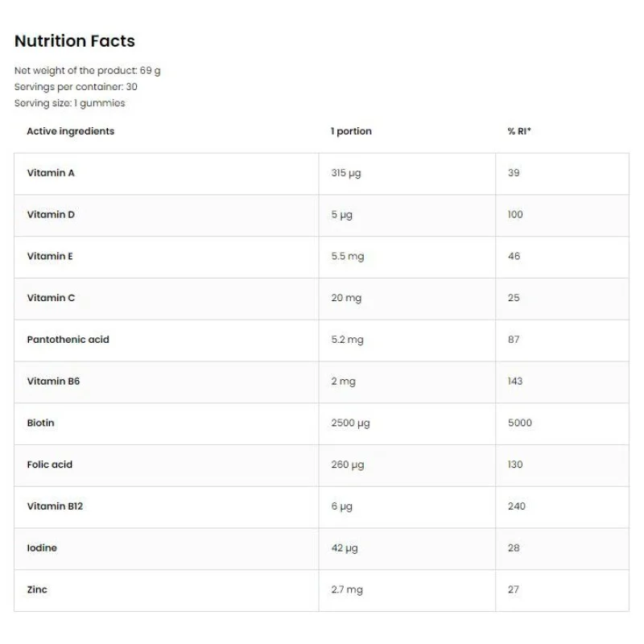Select the Vitamin B12 row label
The image size is (644, 644).
coord(53,506)
